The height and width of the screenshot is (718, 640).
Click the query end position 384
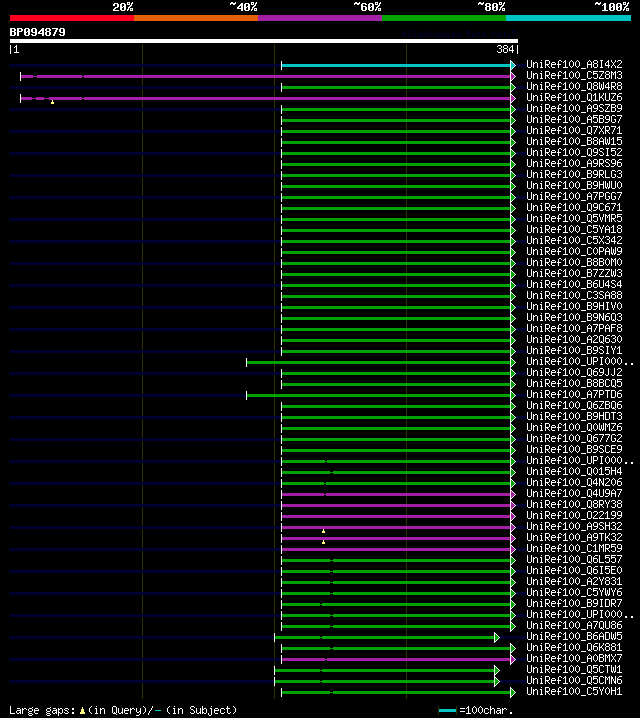click(x=505, y=49)
